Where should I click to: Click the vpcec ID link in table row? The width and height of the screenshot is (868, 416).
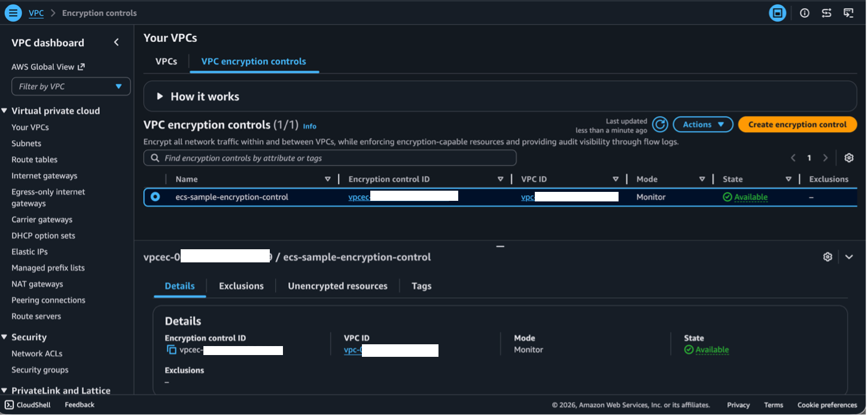coord(360,197)
